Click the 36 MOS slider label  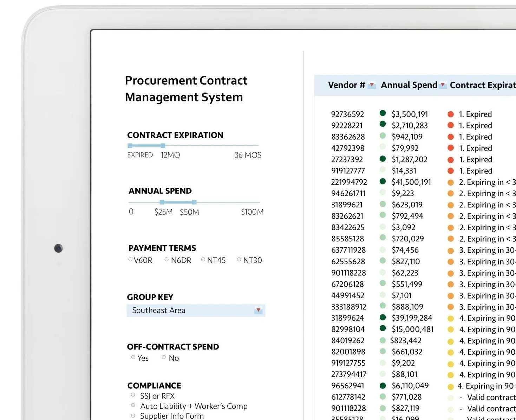[248, 155]
